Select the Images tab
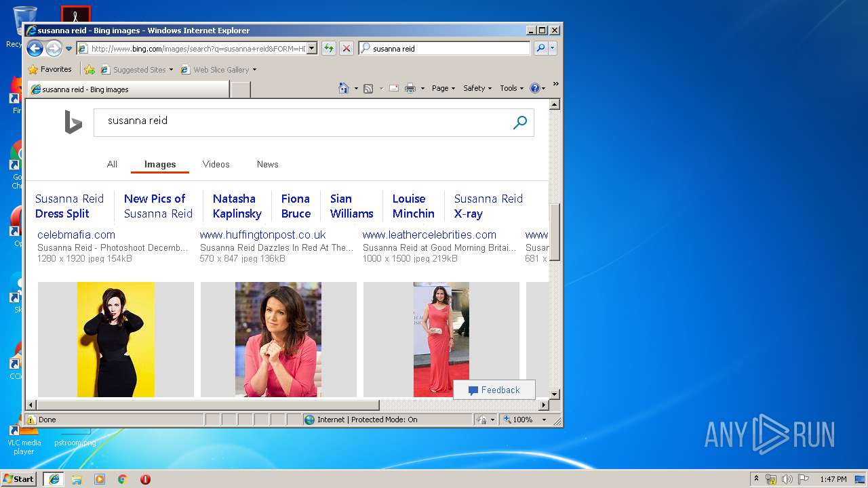868x488 pixels. (160, 164)
